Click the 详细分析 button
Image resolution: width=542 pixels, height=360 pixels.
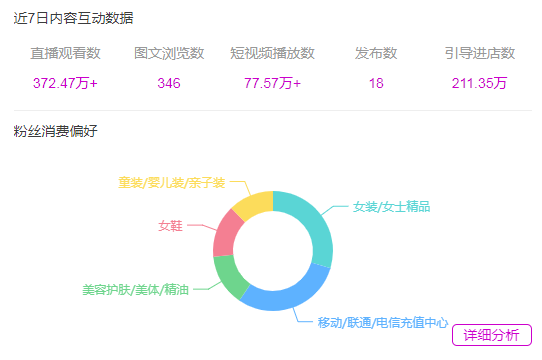[492, 335]
